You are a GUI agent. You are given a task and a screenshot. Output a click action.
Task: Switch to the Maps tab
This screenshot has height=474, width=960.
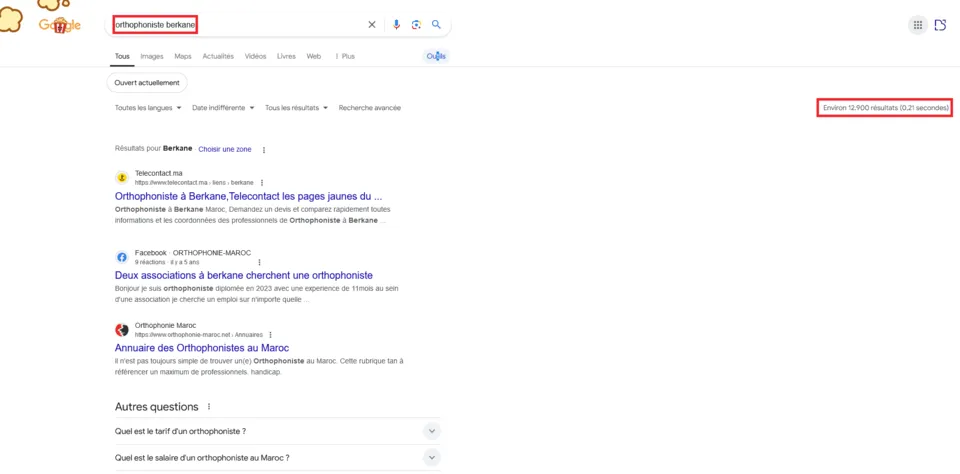click(183, 56)
